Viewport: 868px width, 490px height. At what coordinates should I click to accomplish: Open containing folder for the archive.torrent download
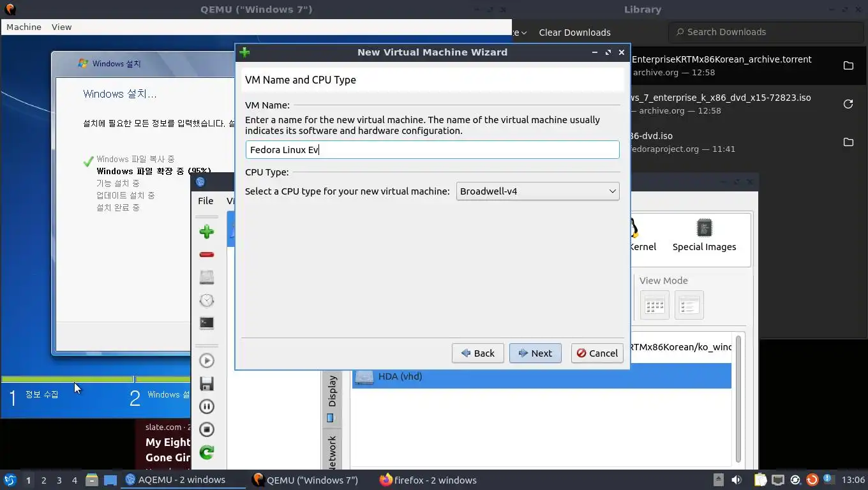coord(848,65)
